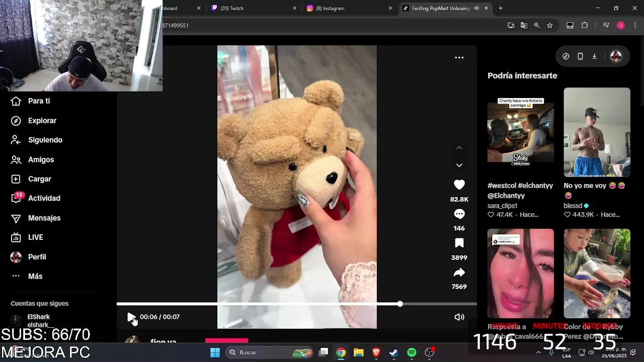Open the zoom magnifier icon
644x362 pixels.
(537, 25)
